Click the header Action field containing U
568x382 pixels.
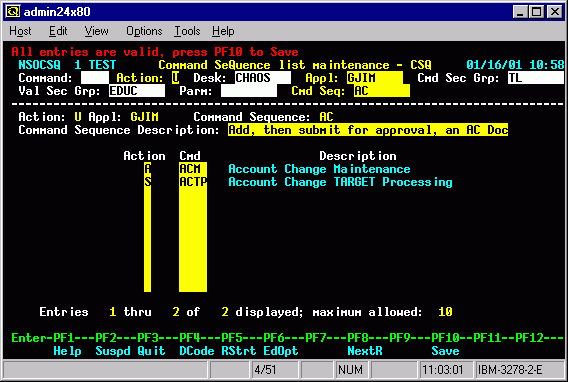pos(175,78)
